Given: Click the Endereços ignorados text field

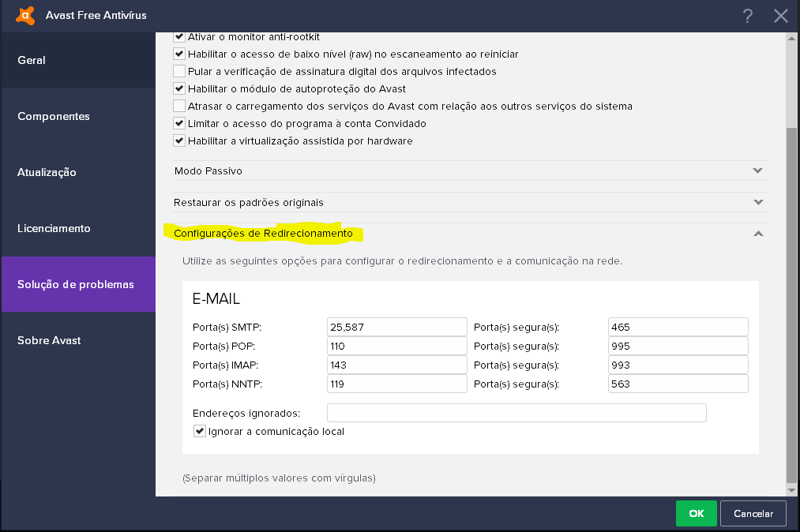Looking at the screenshot, I should (x=516, y=413).
